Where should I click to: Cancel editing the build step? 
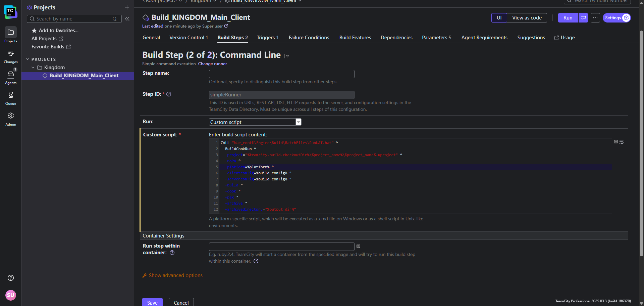[x=181, y=302]
